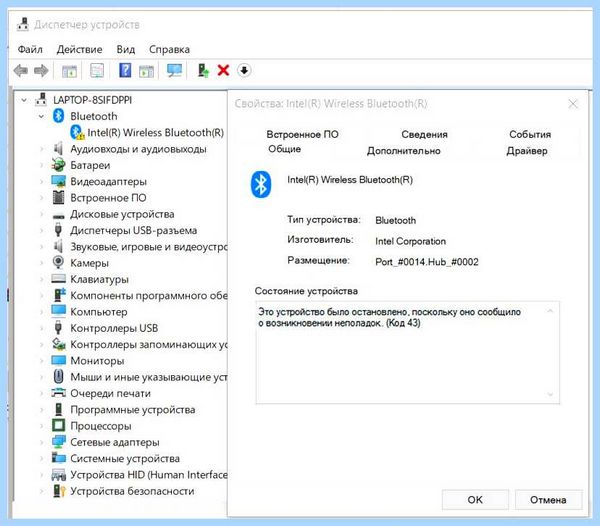This screenshot has width=600, height=526.
Task: Click the Сетевые адаптеры network icon
Action: (x=58, y=442)
